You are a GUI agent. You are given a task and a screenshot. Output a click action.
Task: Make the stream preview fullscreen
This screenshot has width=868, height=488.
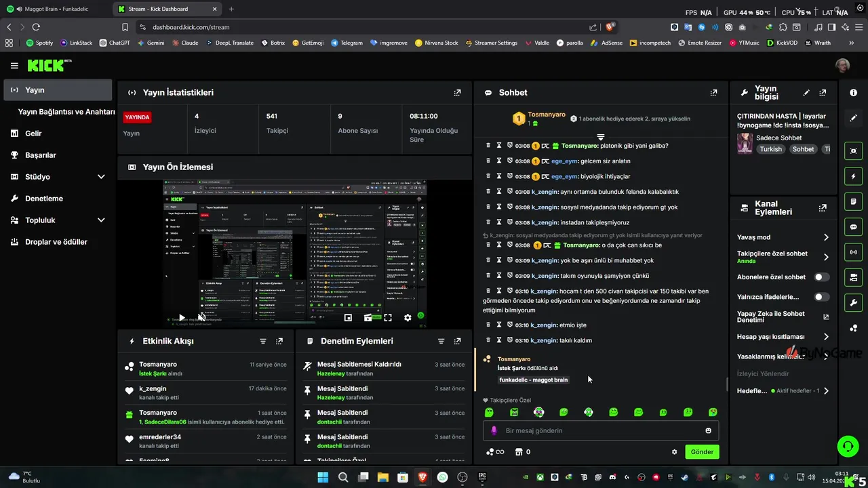click(388, 317)
